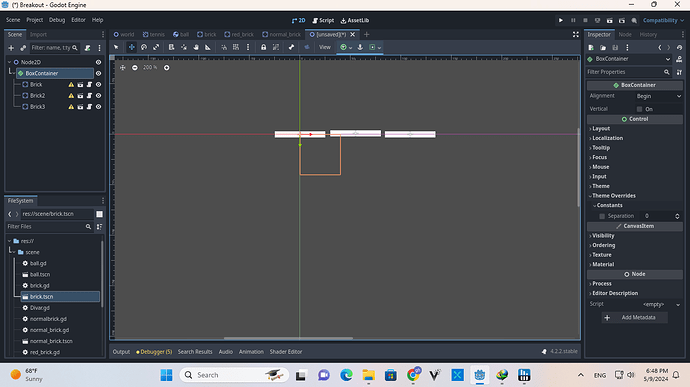
Task: Open Inspector object history list
Action: (x=679, y=48)
